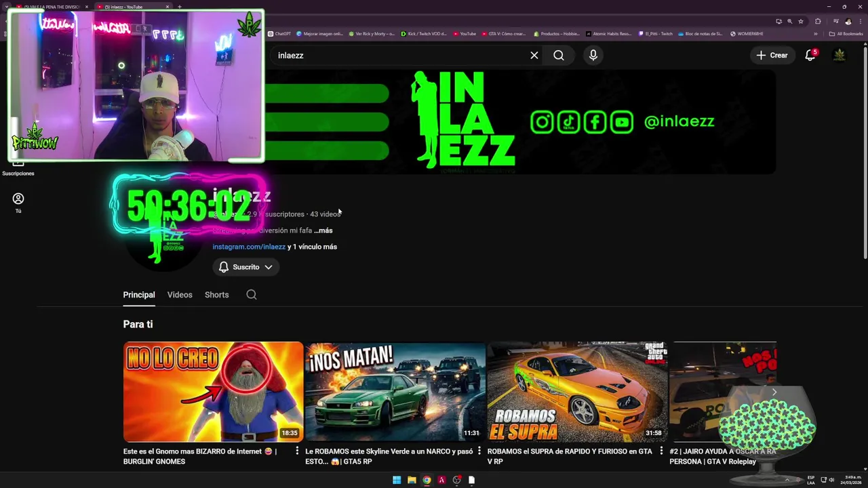
Task: Go to Suscripciones in the sidebar
Action: point(18,168)
